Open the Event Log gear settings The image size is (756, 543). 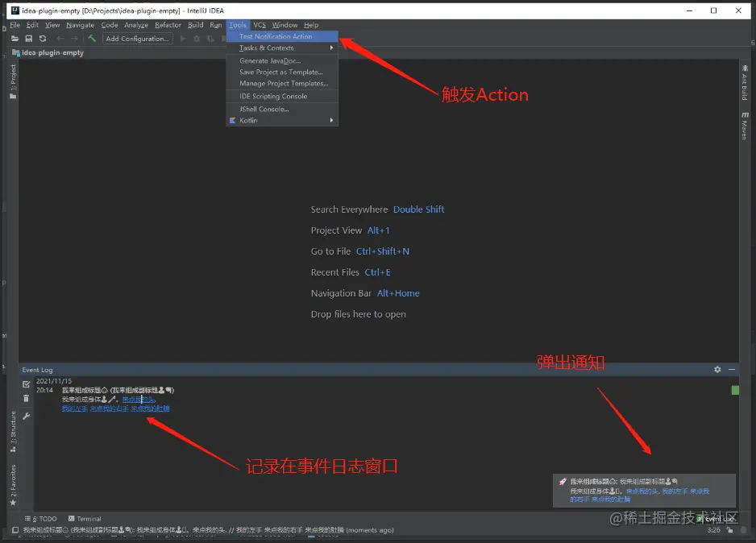[717, 369]
